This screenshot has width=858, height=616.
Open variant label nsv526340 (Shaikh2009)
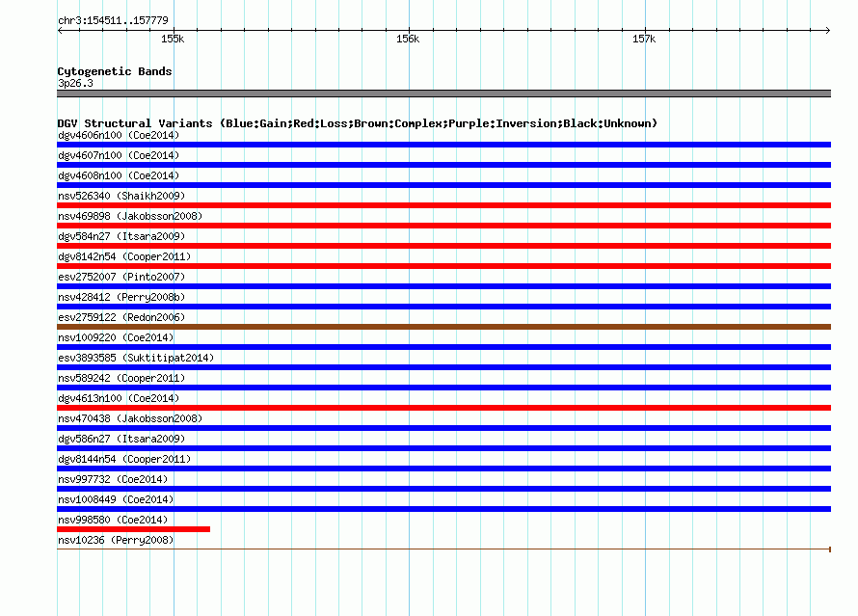tap(121, 196)
